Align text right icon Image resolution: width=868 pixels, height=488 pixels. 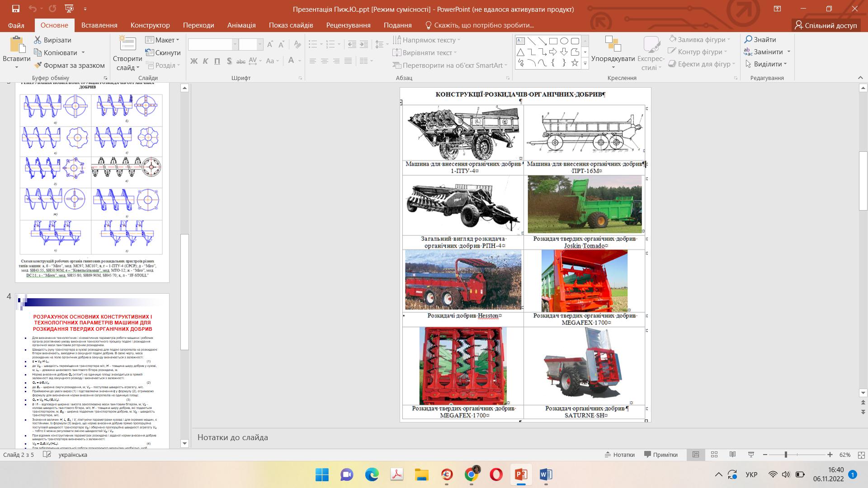coord(336,61)
